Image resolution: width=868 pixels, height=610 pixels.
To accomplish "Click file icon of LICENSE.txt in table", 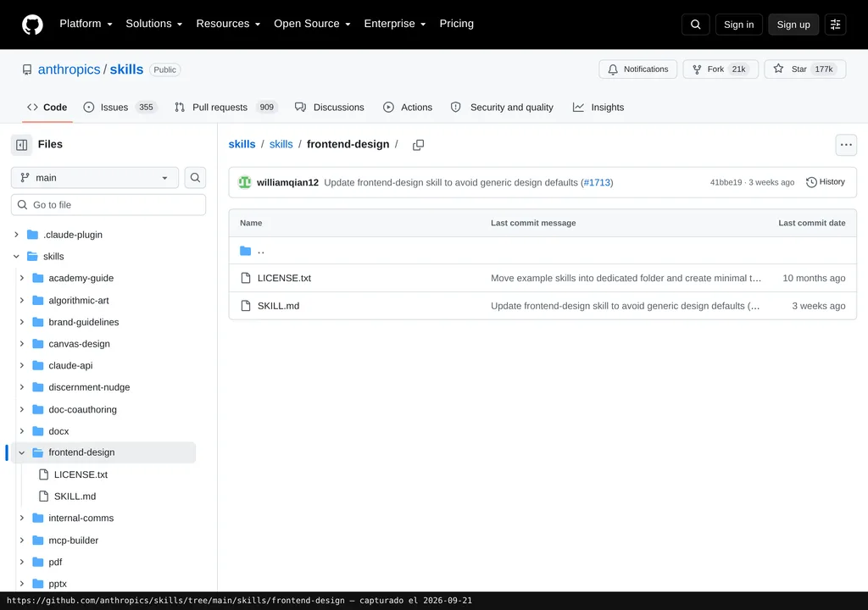I will (246, 278).
